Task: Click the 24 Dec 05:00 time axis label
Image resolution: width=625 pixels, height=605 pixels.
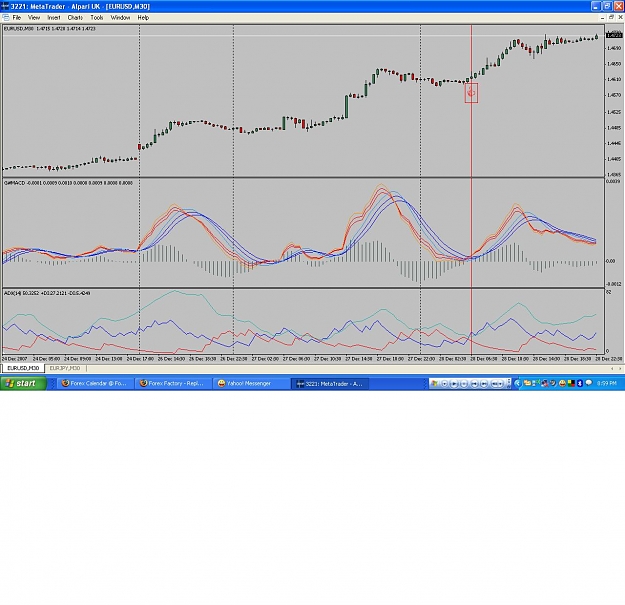Action: point(46,359)
